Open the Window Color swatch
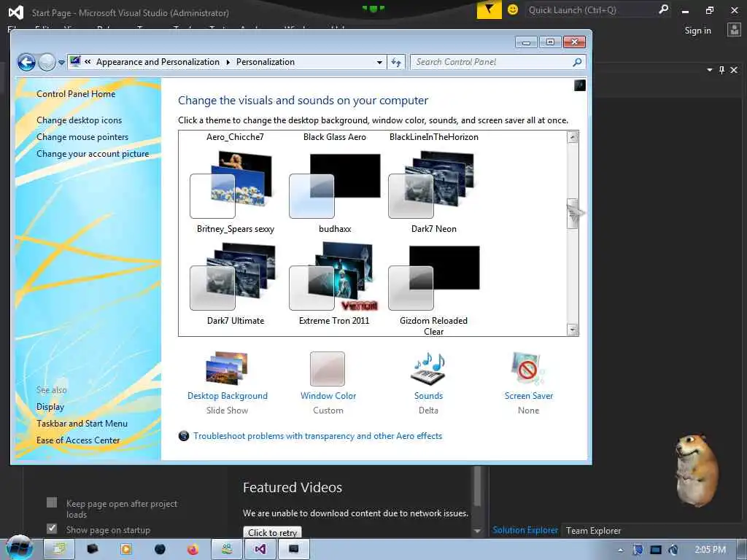This screenshot has height=560, width=747. click(328, 368)
